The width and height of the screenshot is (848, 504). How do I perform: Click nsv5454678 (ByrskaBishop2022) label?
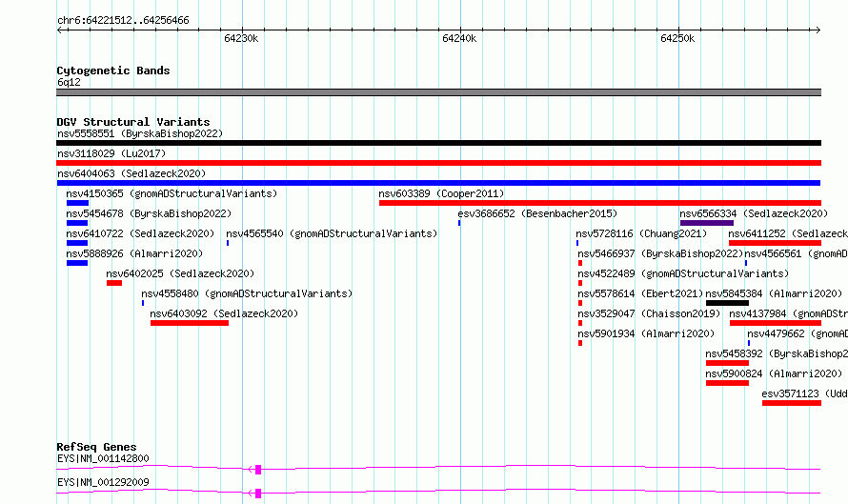pyautogui.click(x=149, y=213)
